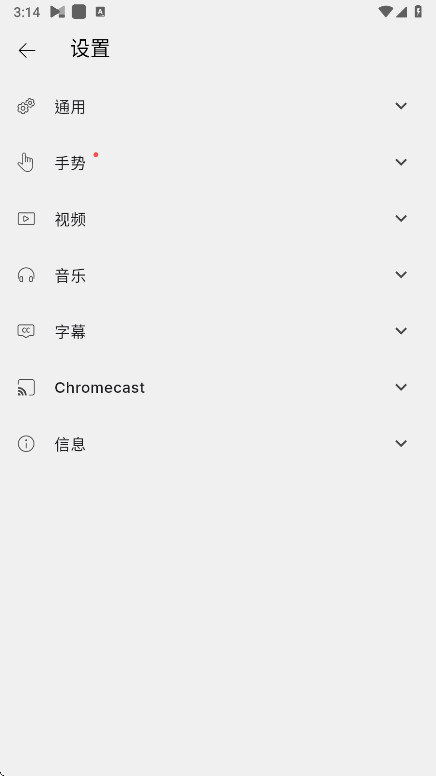Viewport: 436px width, 776px height.
Task: Click the hand gesture icon
Action: click(x=26, y=162)
